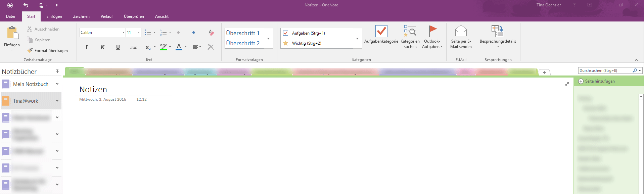Click the page date Mittwoch, 3. August 2016
This screenshot has width=644, height=194.
pos(103,99)
